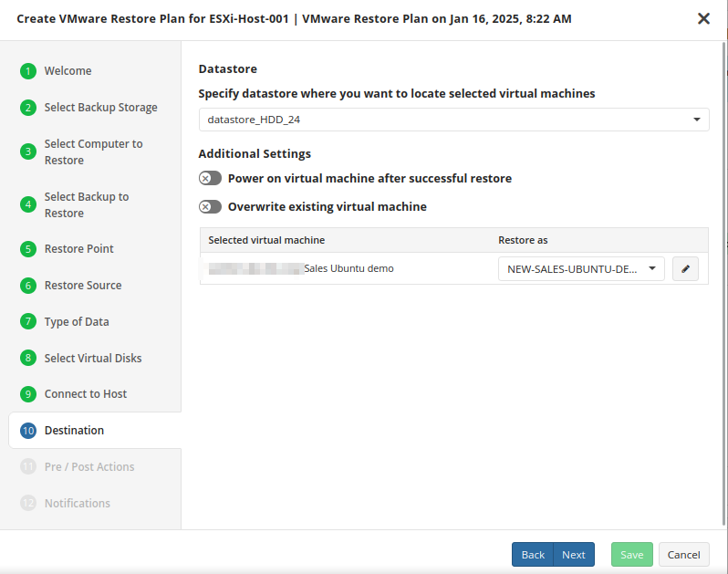Enable power on virtual machine after restore
Image resolution: width=728 pixels, height=574 pixels.
(211, 179)
